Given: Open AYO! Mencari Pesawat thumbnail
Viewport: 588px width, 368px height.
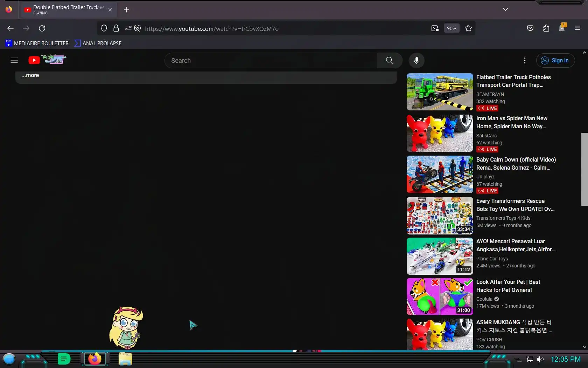Looking at the screenshot, I should [440, 256].
